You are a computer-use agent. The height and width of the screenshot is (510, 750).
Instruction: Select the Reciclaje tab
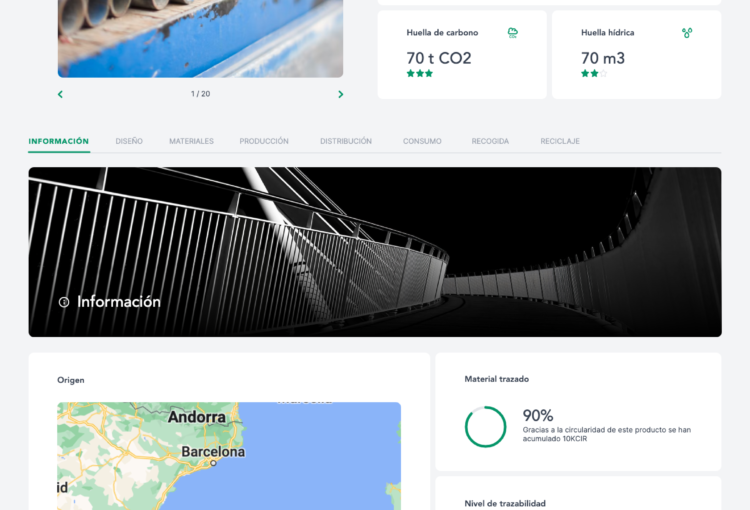tap(560, 141)
